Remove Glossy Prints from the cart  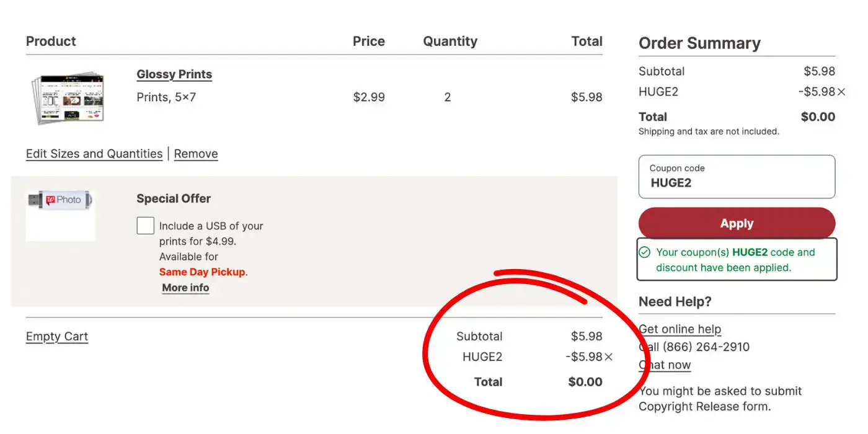[196, 154]
